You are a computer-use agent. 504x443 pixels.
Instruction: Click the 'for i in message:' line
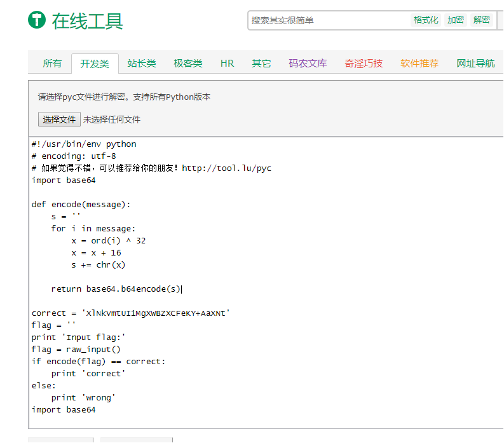[x=93, y=229]
